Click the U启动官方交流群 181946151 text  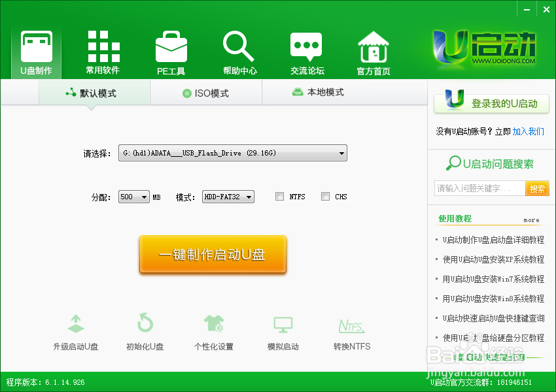(x=481, y=382)
